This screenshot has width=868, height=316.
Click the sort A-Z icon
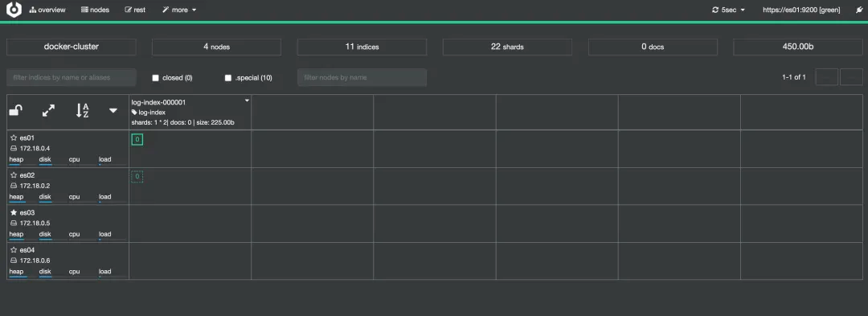coord(82,111)
